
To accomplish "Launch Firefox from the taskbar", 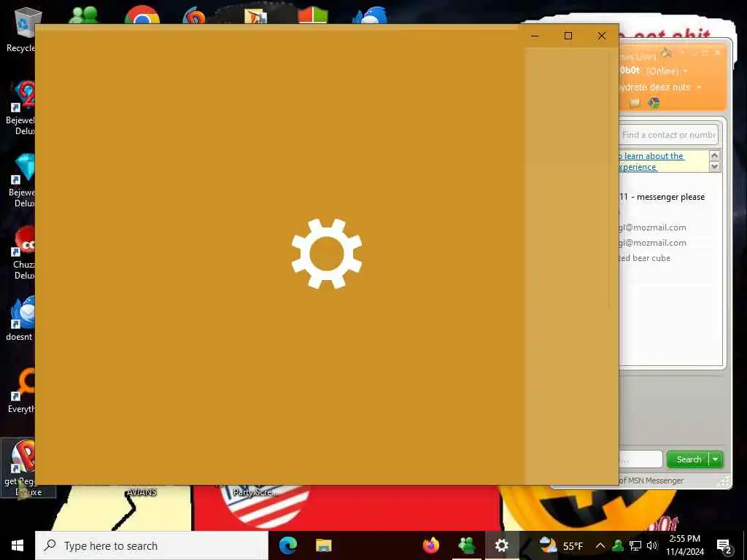I will (x=430, y=545).
